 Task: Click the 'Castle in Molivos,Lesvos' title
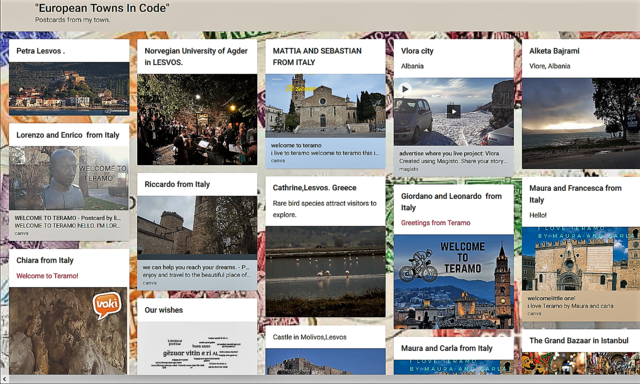coord(309,337)
